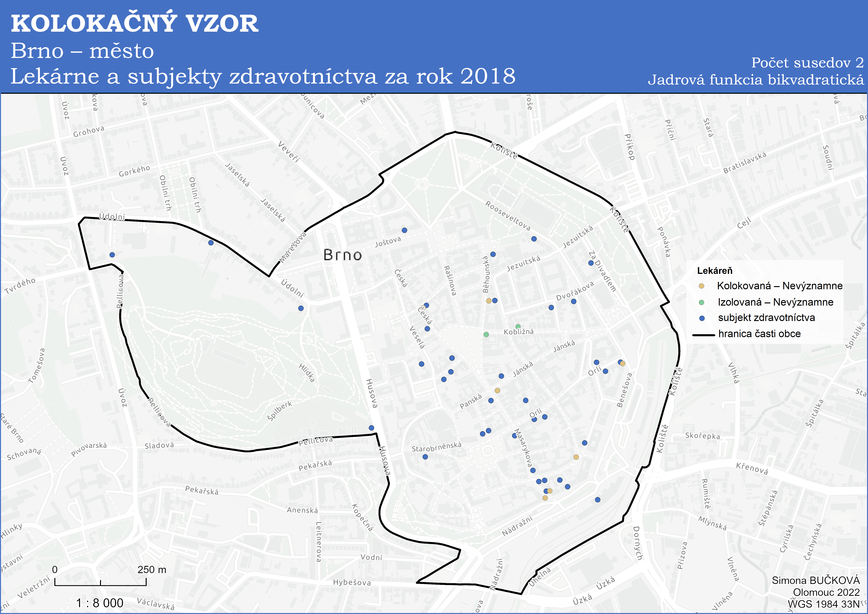Click the blue point beside Husova near Pellicova
Screen dimensions: 868x614
pyautogui.click(x=371, y=428)
